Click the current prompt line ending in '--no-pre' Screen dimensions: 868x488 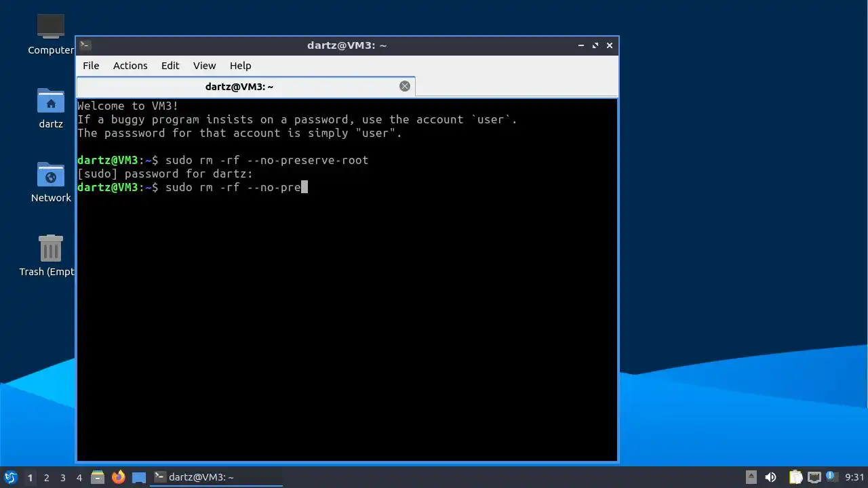[x=193, y=187]
